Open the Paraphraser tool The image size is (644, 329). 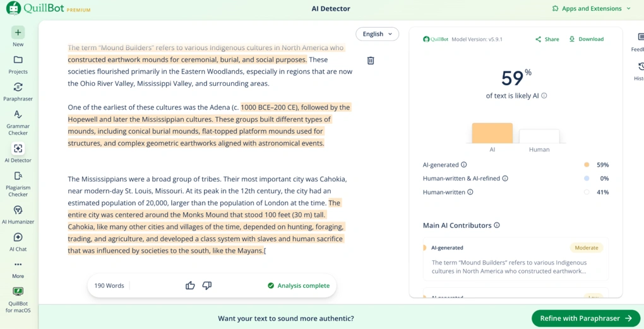coord(18,92)
